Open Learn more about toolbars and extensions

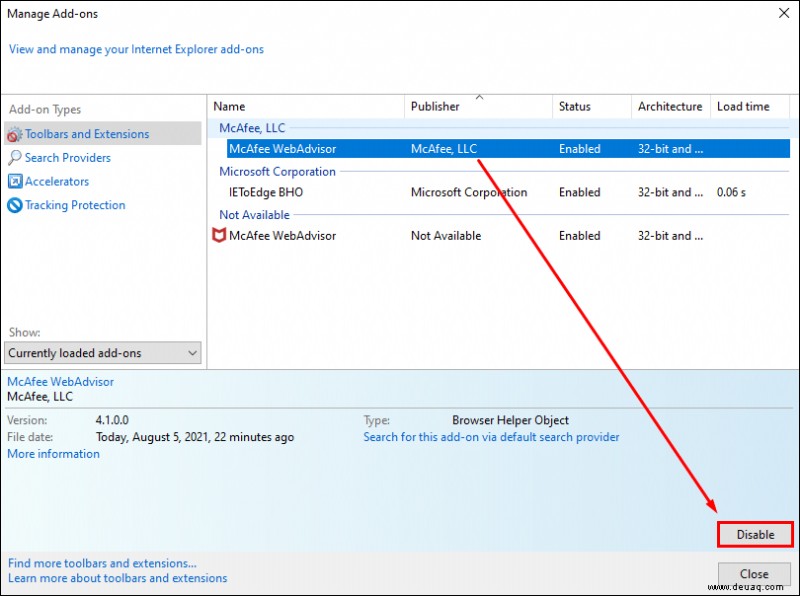coord(117,578)
